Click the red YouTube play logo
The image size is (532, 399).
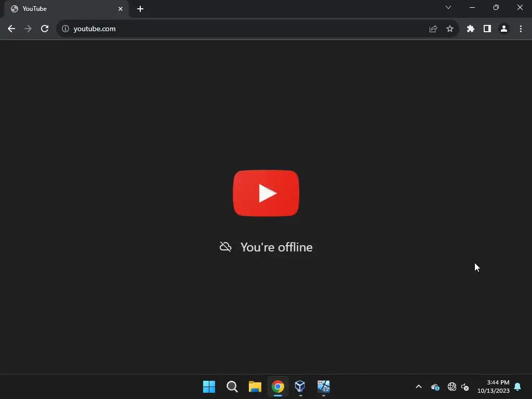(266, 193)
